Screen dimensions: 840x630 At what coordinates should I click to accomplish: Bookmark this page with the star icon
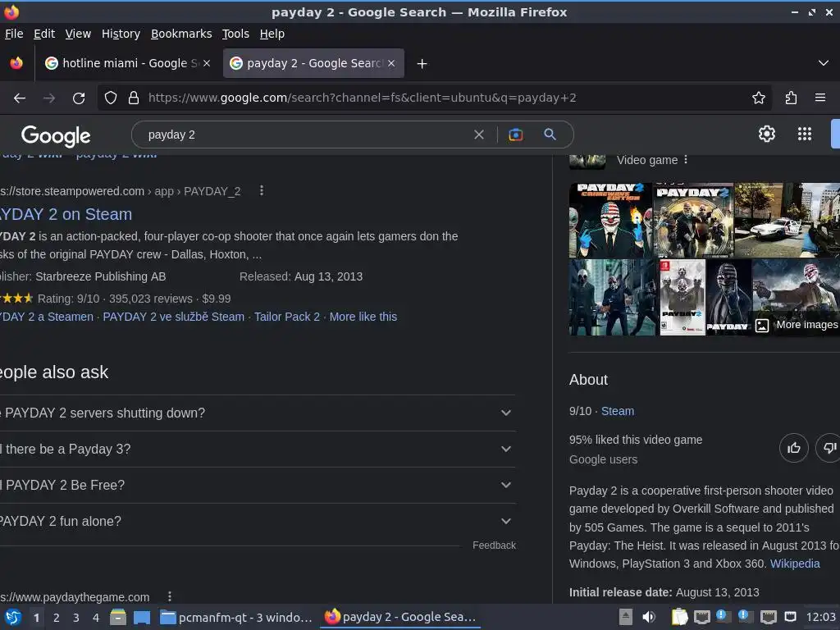pyautogui.click(x=758, y=98)
